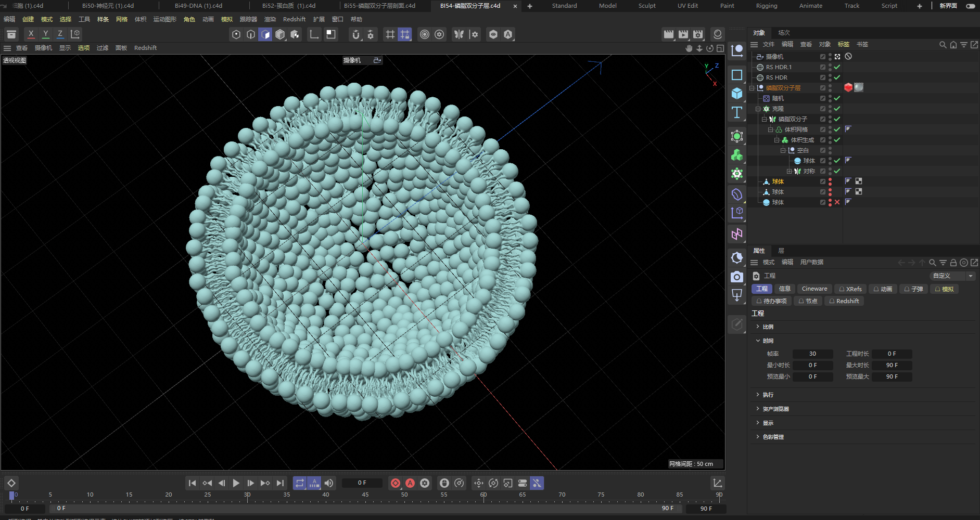Open the Redshift main menu
This screenshot has height=520, width=980.
tap(294, 19)
